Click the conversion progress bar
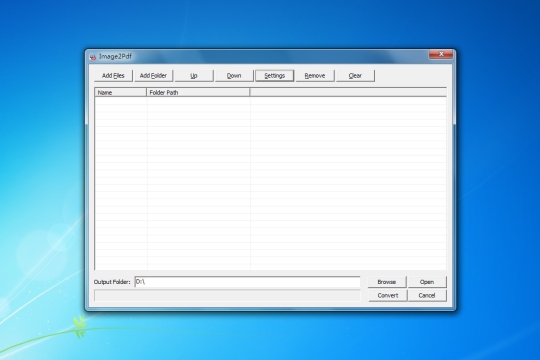 [227, 296]
